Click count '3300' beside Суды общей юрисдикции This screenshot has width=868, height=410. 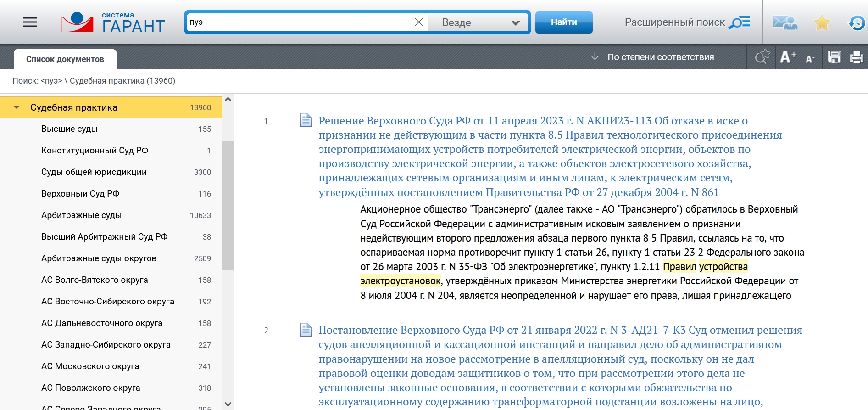click(x=202, y=172)
